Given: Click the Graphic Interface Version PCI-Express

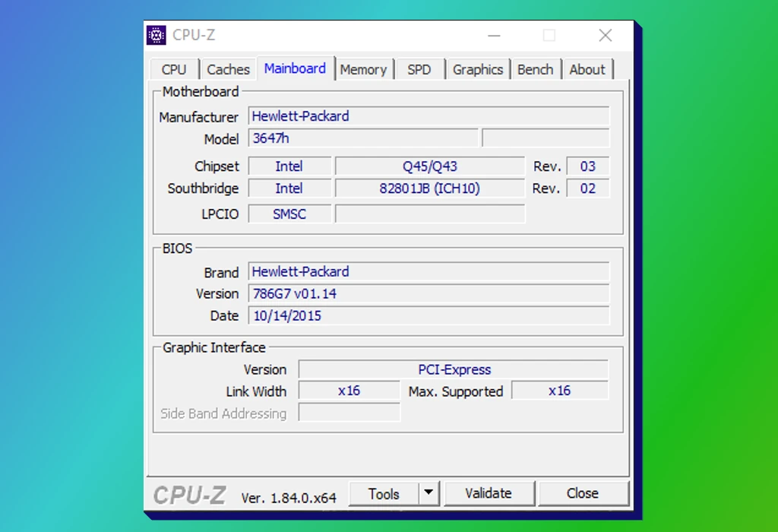Looking at the screenshot, I should (x=454, y=369).
